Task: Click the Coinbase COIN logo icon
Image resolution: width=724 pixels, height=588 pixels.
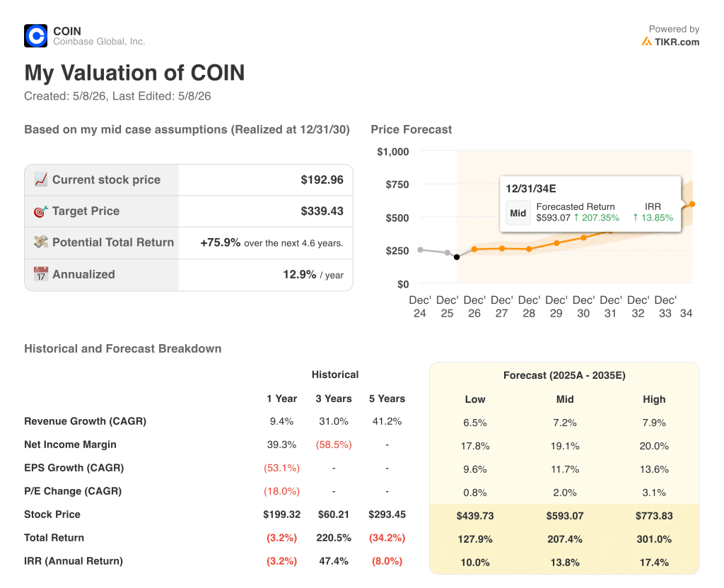Action: 35,36
